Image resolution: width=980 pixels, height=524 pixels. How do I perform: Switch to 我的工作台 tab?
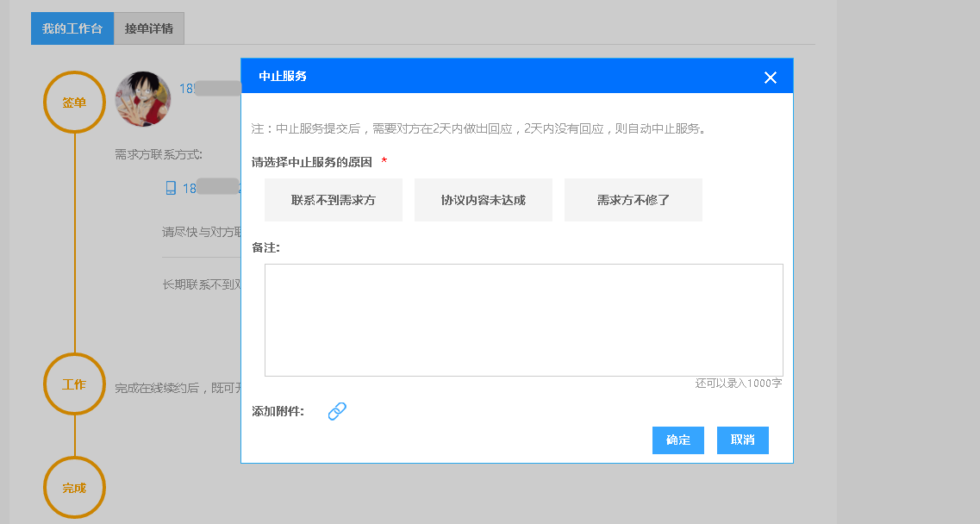72,29
